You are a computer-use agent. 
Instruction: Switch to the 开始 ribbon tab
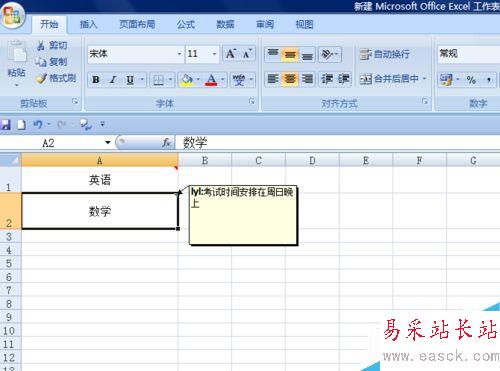click(49, 24)
